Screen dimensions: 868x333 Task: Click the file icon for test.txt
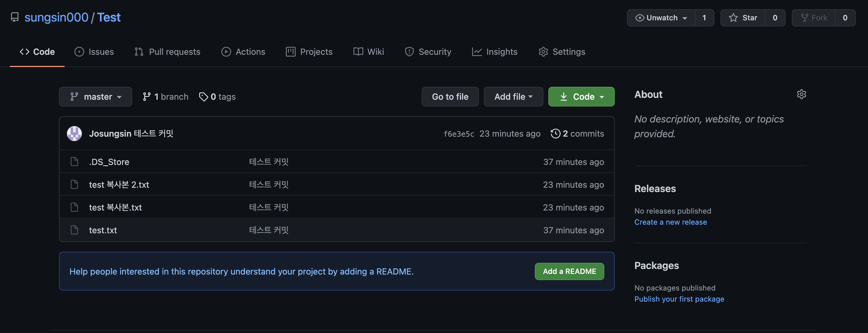click(x=74, y=230)
